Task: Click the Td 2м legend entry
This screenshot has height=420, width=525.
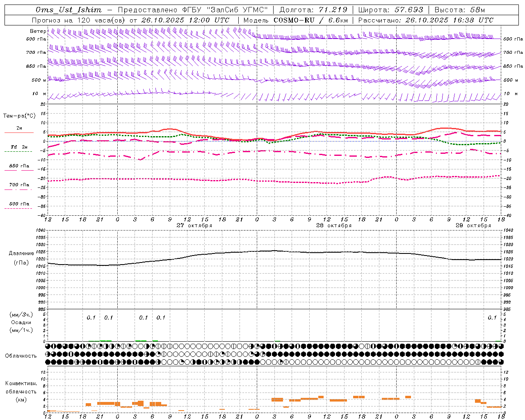Action: click(x=19, y=146)
